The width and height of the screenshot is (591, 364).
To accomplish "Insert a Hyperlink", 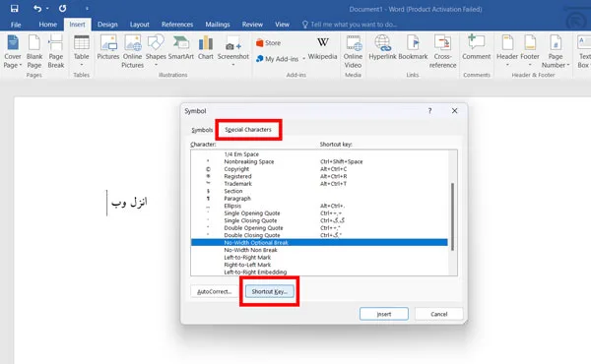I will [382, 47].
